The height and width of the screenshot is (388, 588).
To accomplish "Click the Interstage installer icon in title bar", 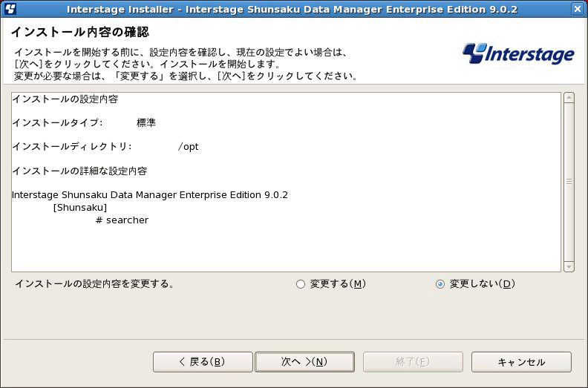I will tap(10, 9).
